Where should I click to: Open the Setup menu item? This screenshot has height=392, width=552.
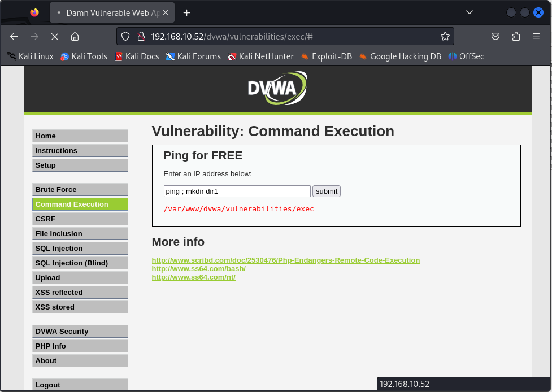[x=80, y=165]
